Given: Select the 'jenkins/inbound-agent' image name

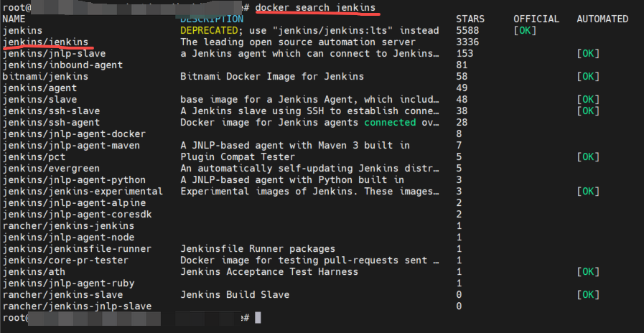Looking at the screenshot, I should [x=62, y=65].
